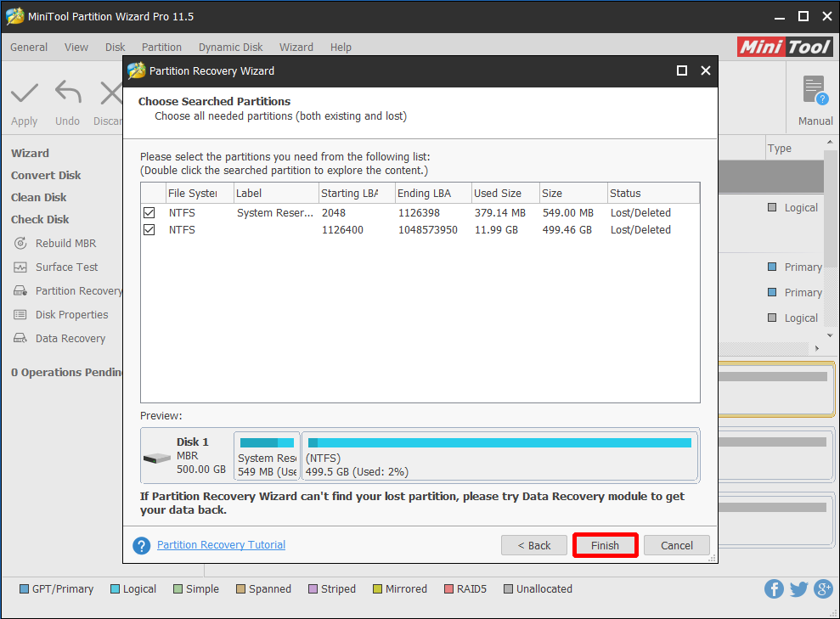Click the Back button
Viewport: 840px width, 619px height.
534,545
